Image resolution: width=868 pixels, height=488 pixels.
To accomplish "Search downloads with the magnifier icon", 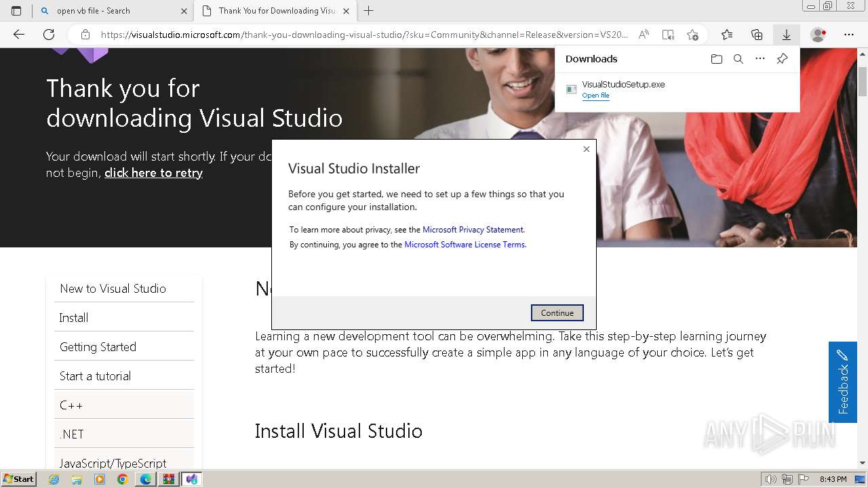I will click(738, 59).
